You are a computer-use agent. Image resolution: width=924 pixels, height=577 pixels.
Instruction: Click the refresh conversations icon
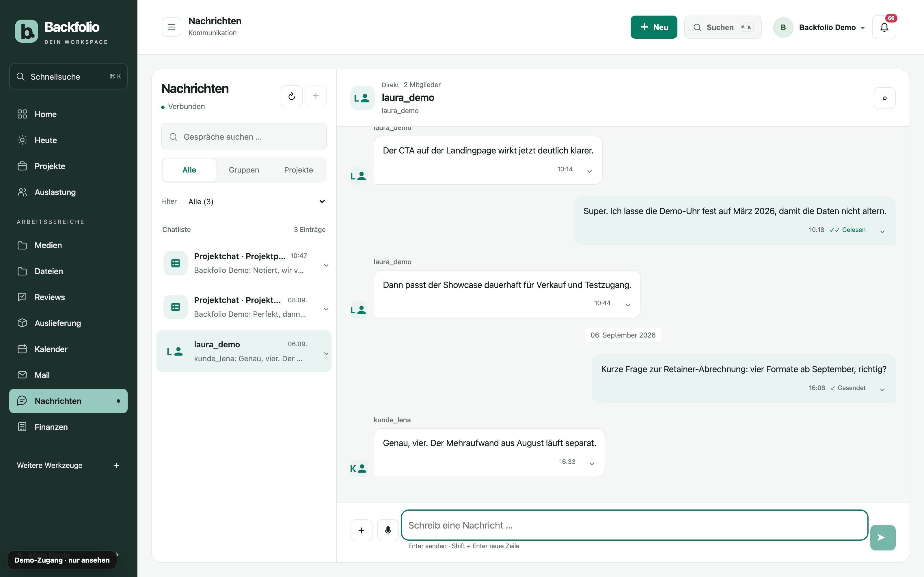pos(292,96)
